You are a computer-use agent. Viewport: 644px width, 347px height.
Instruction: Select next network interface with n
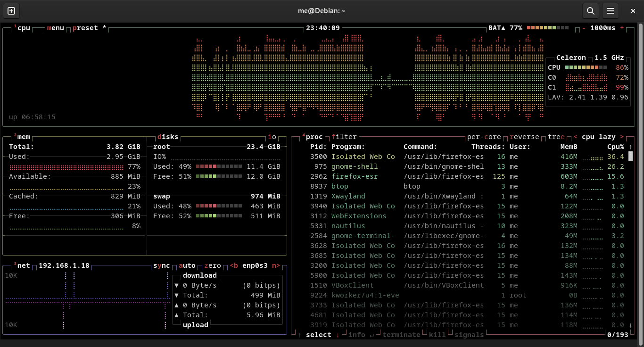click(x=276, y=265)
